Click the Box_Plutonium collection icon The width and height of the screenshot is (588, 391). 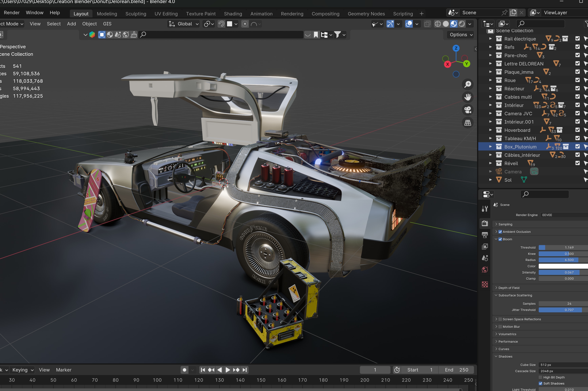click(499, 147)
